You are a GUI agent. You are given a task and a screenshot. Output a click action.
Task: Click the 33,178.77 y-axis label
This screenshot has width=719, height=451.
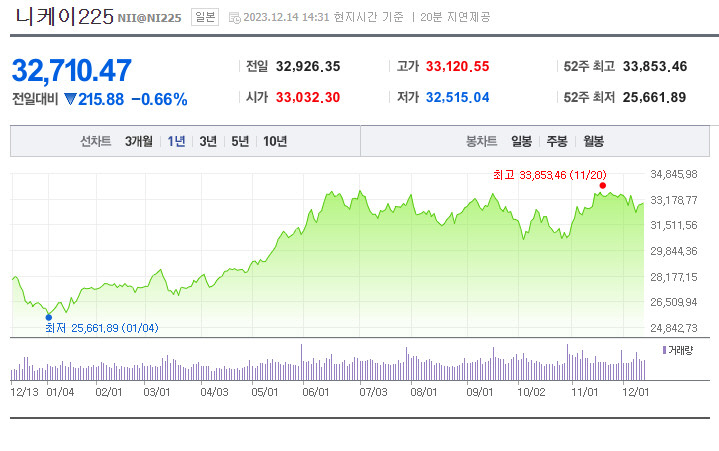point(674,200)
